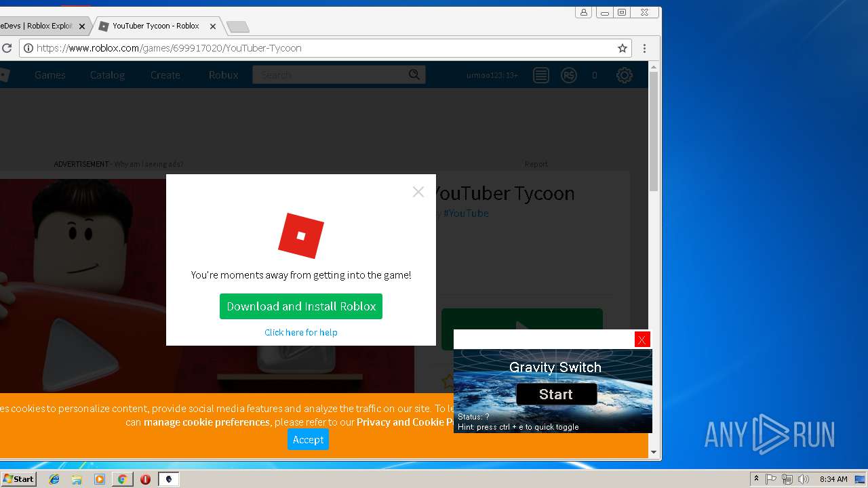Click the Chrome user profile icon
868x488 pixels.
coord(583,12)
